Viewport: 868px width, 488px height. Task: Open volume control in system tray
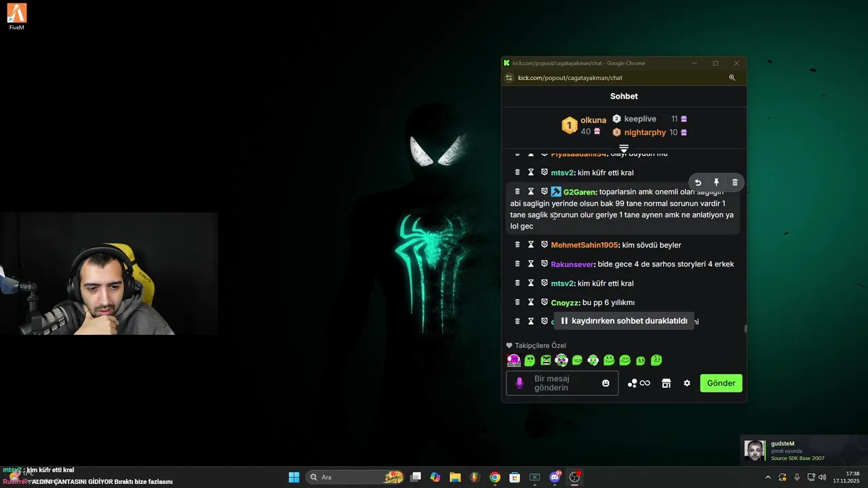coord(823,477)
